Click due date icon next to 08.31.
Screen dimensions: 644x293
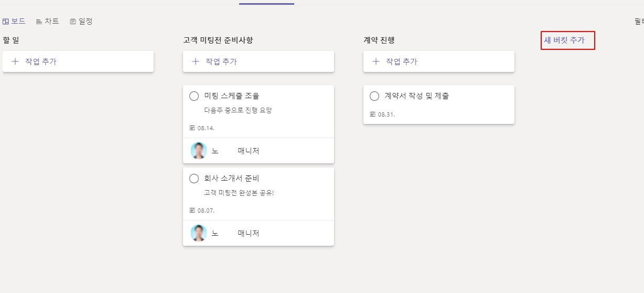(x=372, y=114)
